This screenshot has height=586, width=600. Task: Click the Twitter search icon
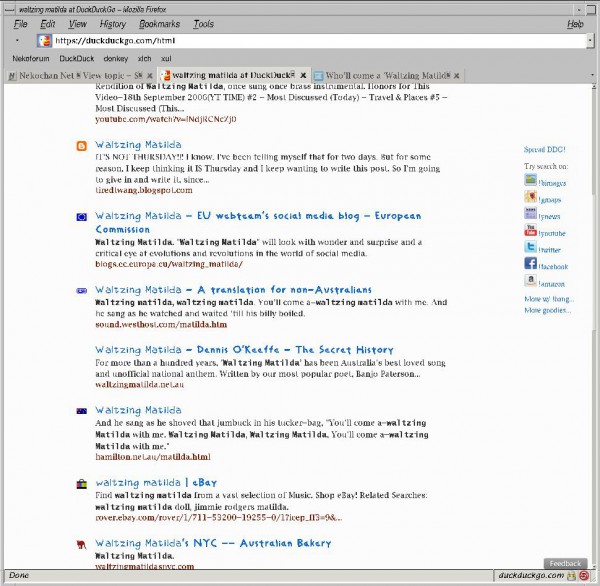[530, 247]
